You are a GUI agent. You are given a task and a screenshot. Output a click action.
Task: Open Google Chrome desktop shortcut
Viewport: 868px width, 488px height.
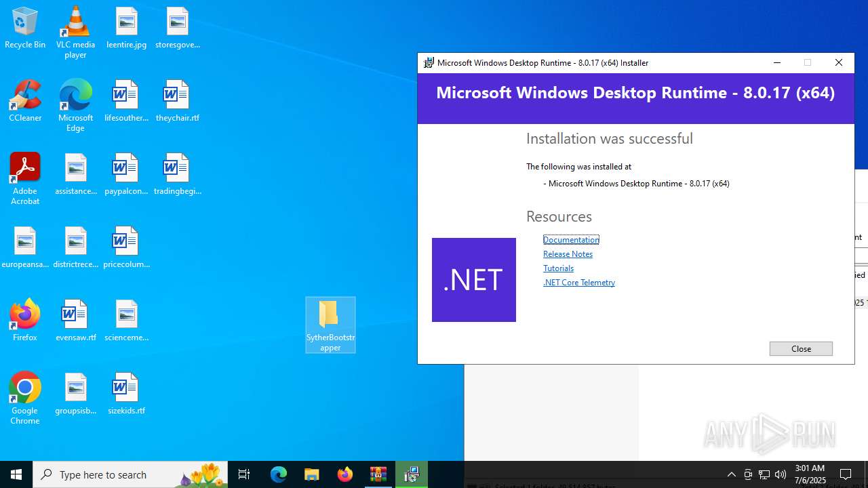[x=25, y=399]
